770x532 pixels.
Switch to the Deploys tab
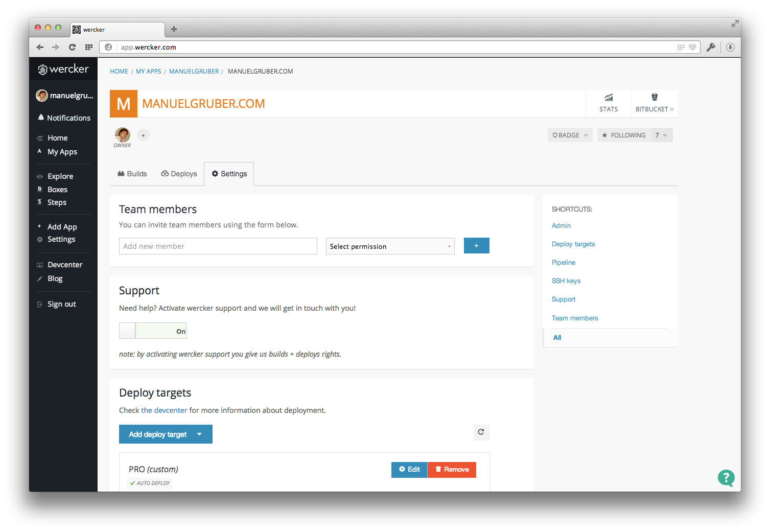tap(179, 174)
